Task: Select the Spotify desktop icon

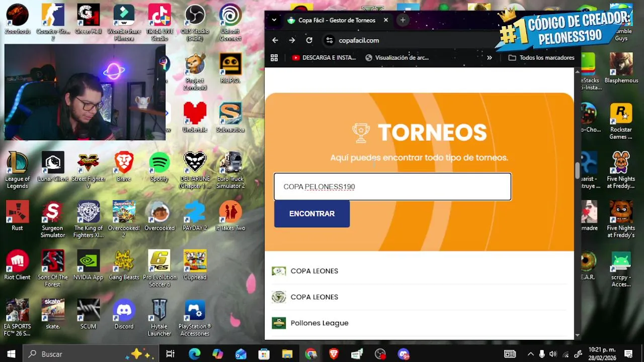Action: click(159, 166)
